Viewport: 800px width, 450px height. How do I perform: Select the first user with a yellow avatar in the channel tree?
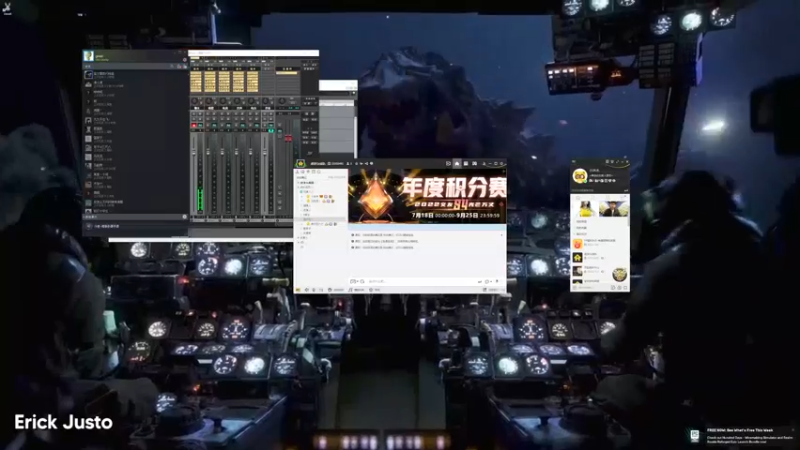point(308,196)
